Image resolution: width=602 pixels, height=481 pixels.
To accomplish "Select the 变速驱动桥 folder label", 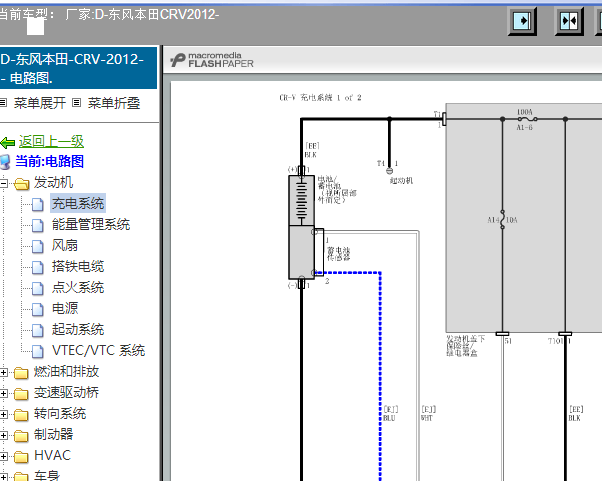I will (66, 392).
